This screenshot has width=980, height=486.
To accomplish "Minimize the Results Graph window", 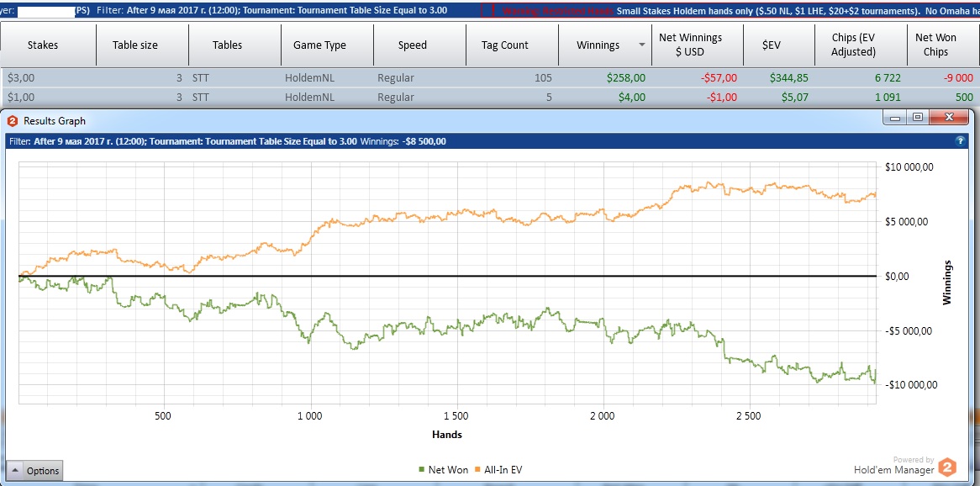I will 896,118.
